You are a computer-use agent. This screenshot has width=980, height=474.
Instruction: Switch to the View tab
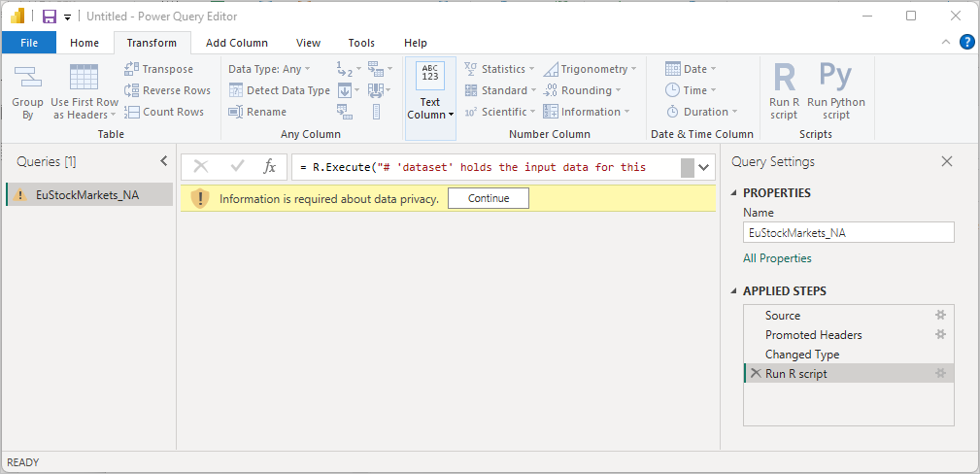tap(308, 43)
